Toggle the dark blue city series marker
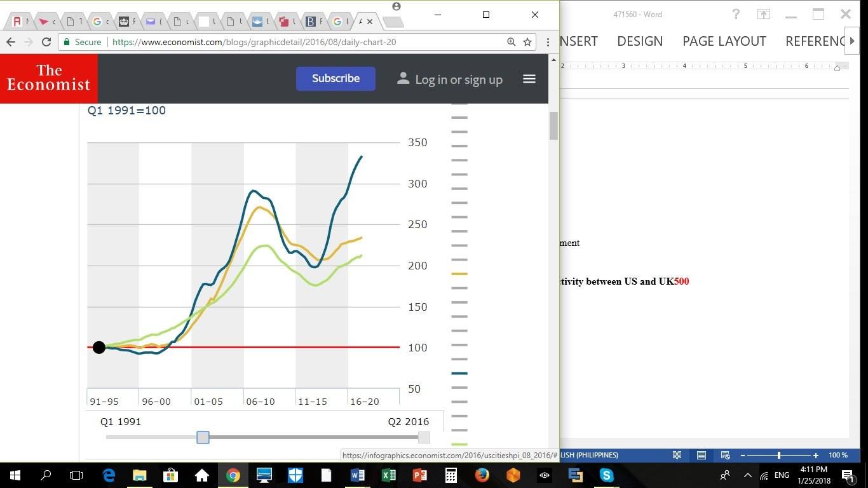 coord(459,374)
